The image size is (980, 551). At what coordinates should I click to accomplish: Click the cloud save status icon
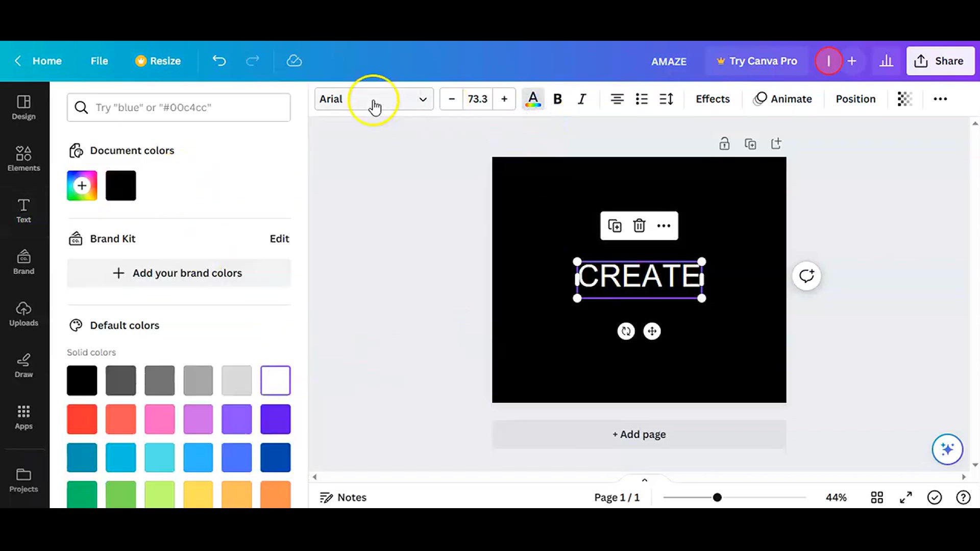click(x=294, y=61)
